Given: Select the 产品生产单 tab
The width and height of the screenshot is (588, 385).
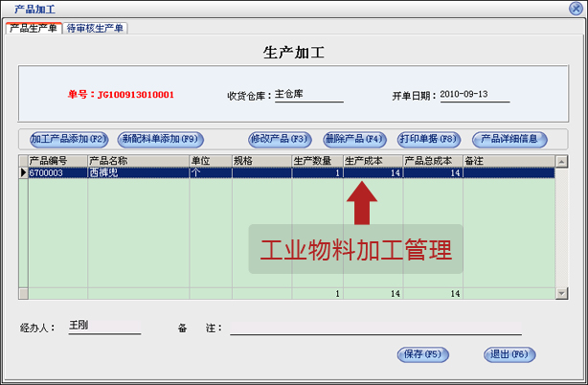Looking at the screenshot, I should click(34, 28).
